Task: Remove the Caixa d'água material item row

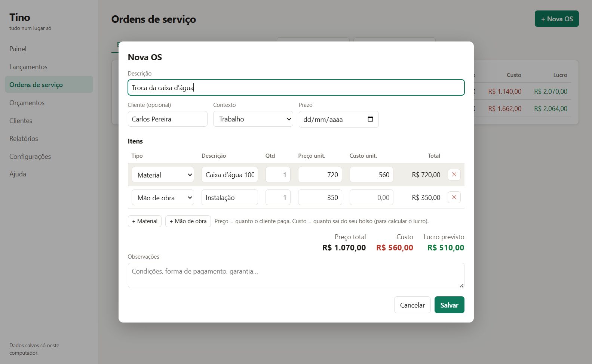Action: (x=454, y=175)
